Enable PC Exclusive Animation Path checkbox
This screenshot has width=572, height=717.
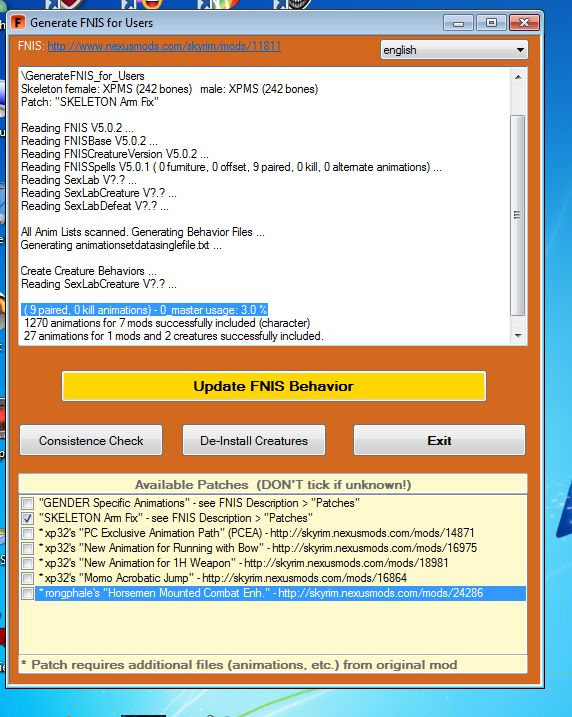(27, 534)
